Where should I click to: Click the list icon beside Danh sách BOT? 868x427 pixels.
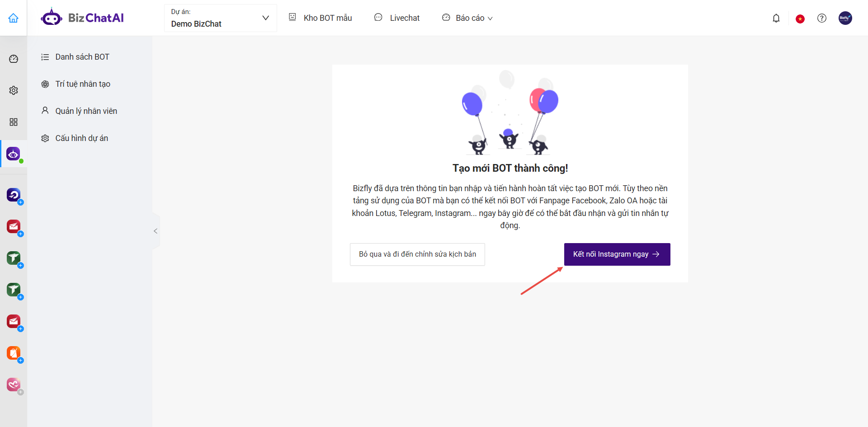click(x=45, y=57)
